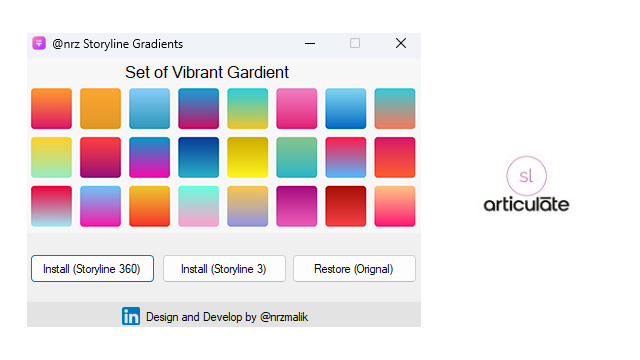Select the top-row orange-to-pink-red gradient swatch
Screen dimensions: 640x360
pyautogui.click(x=51, y=109)
